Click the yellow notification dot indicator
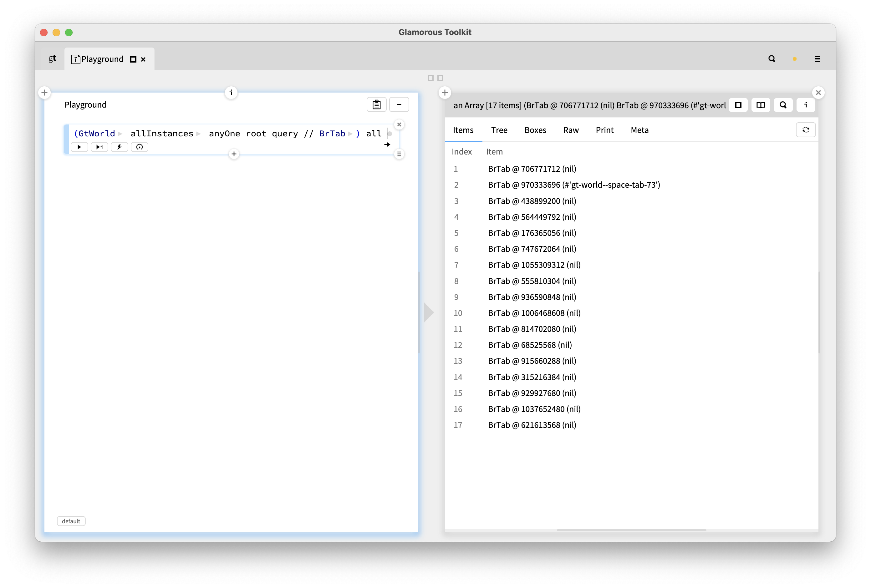This screenshot has height=588, width=871. [x=795, y=59]
